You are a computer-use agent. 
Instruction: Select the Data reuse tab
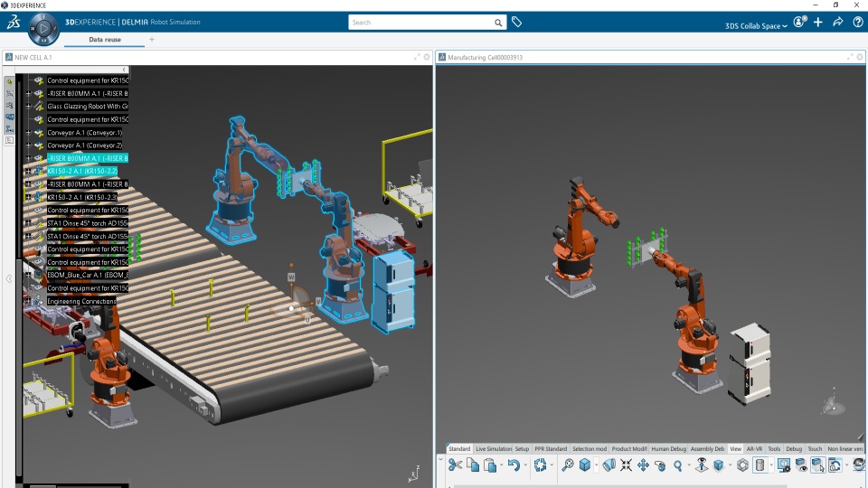[105, 40]
